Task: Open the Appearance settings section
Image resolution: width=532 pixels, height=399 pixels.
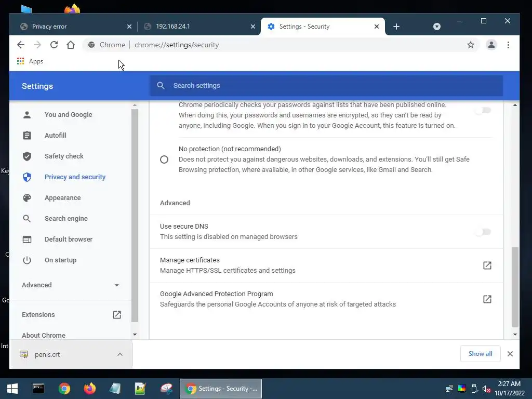Action: pyautogui.click(x=62, y=198)
